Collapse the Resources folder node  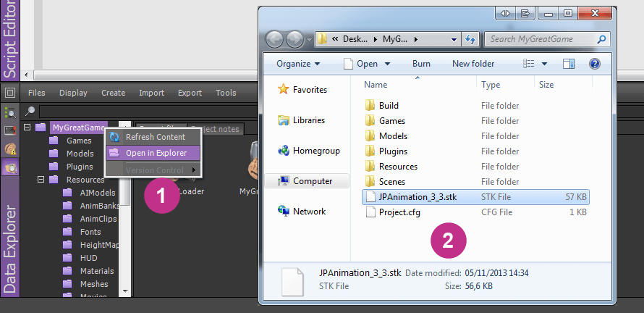[41, 180]
